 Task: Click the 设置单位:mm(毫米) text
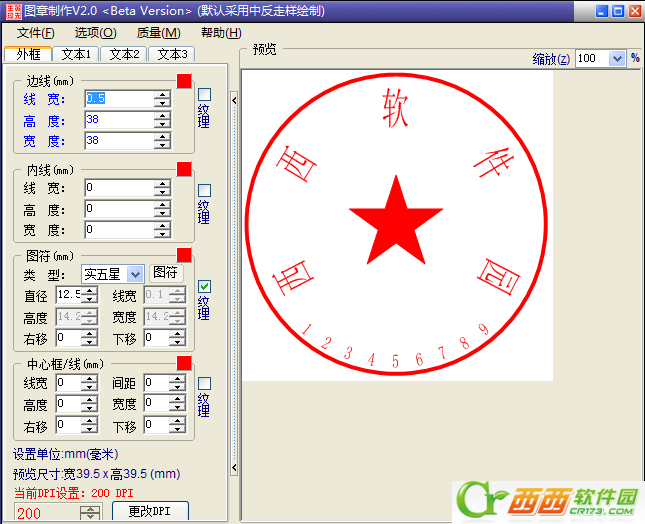coord(66,454)
